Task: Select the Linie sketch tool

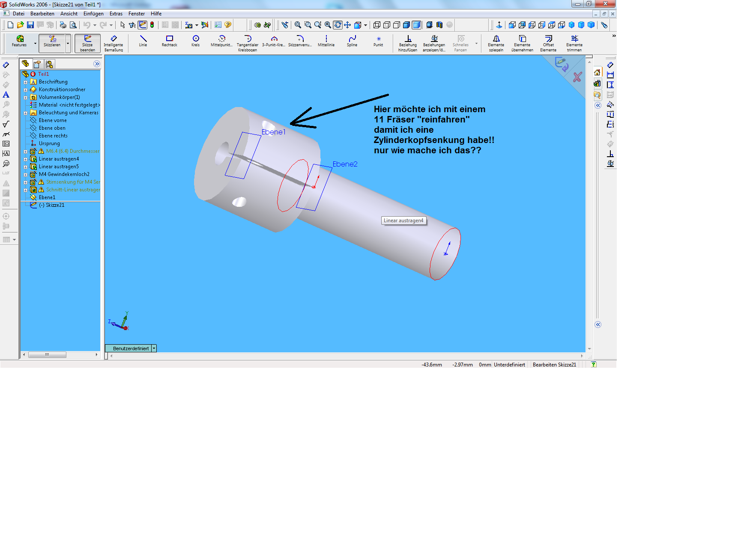Action: [x=143, y=41]
